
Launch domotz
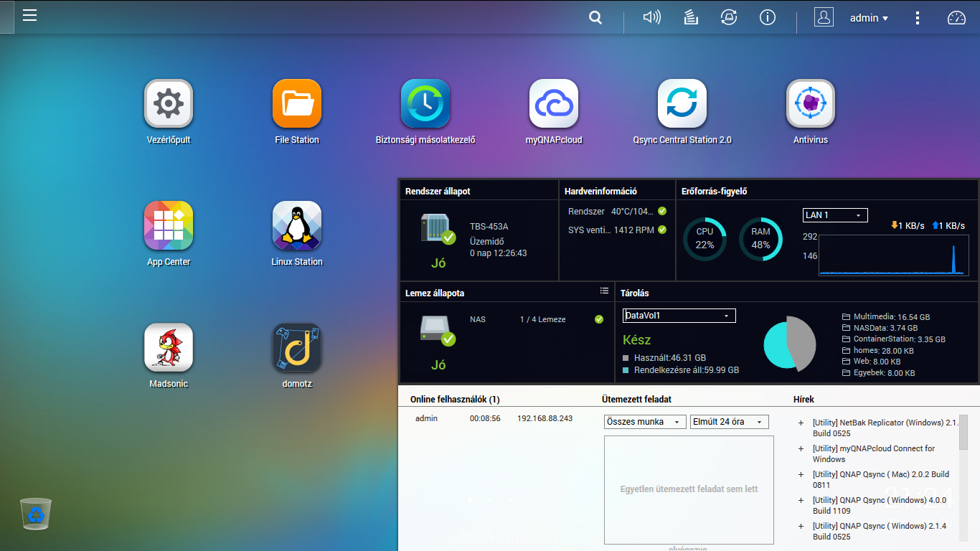pyautogui.click(x=296, y=347)
